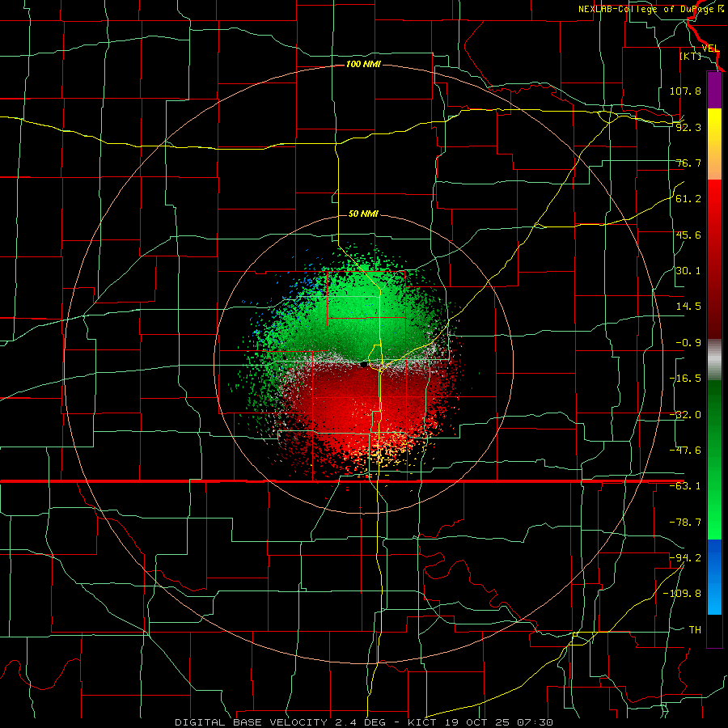Click the -78.7 velocity scale value
This screenshot has height=728, width=728.
685,523
